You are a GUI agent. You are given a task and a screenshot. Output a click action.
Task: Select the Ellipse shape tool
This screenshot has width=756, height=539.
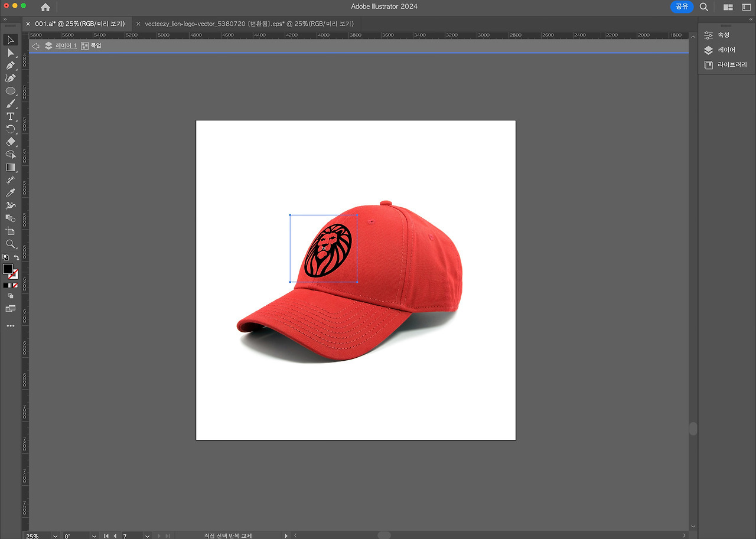[10, 91]
